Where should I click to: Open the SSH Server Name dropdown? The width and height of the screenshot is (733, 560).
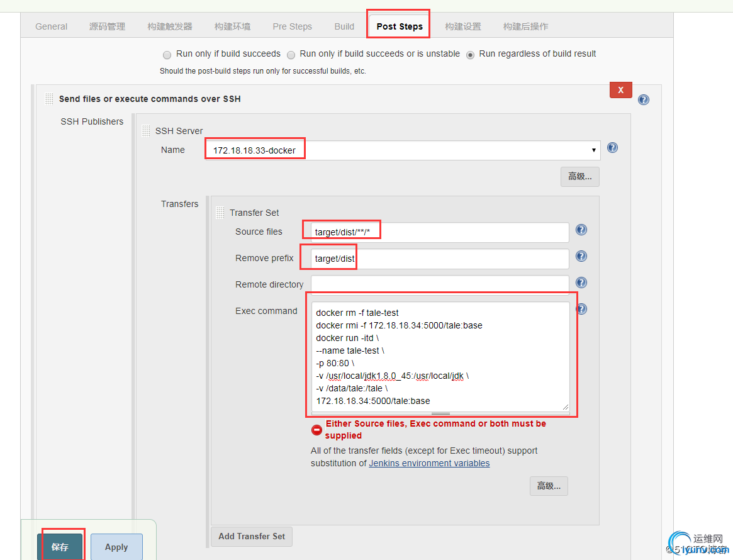(403, 150)
